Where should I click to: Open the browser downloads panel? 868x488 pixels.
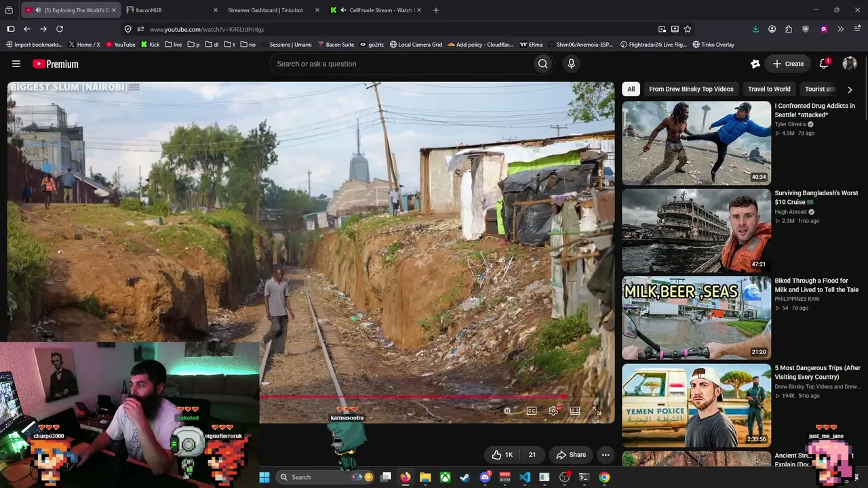[x=755, y=29]
